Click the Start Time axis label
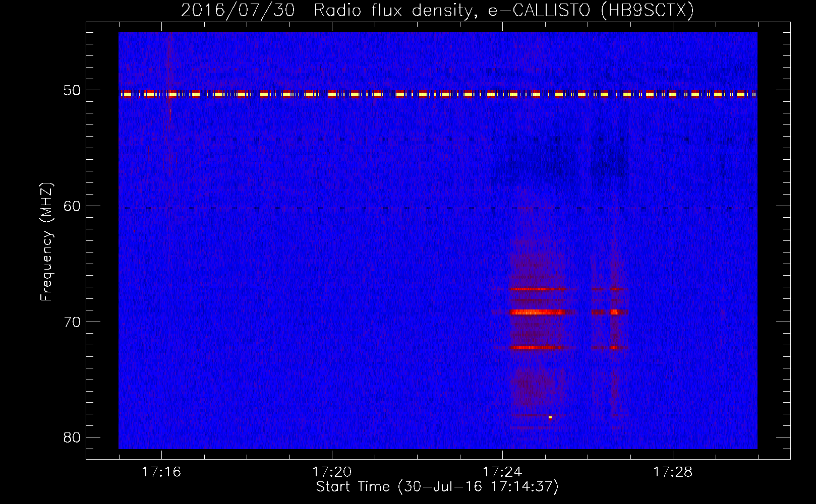The image size is (816, 504). point(437,487)
